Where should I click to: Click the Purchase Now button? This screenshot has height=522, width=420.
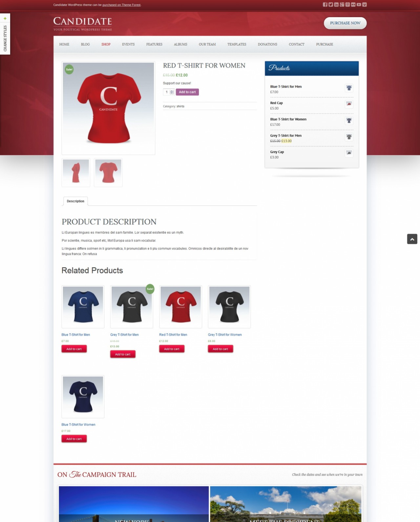point(345,23)
